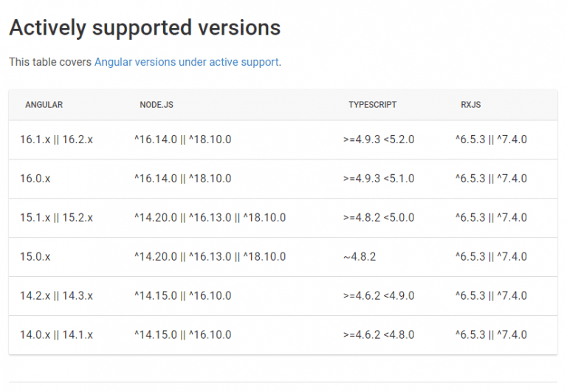This screenshot has height=392, width=567.
Task: Click the TypeScript >=4.6.2 <4.9.0 cell
Action: [379, 296]
